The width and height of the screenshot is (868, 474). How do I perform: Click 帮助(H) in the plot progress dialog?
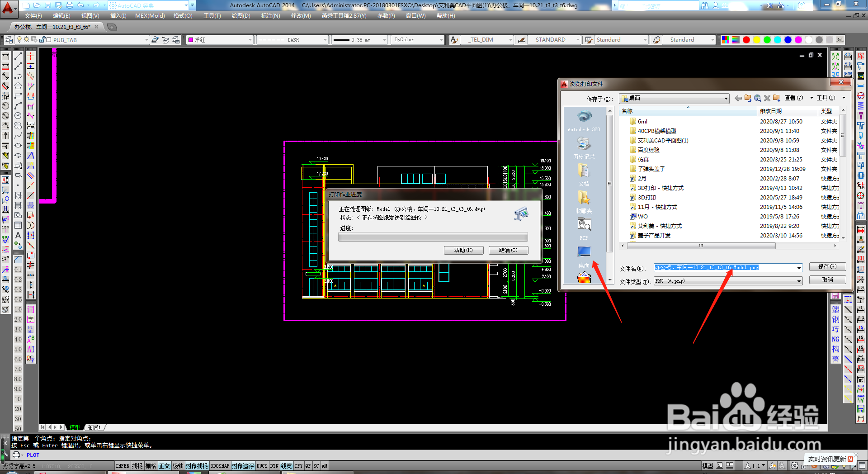[463, 250]
